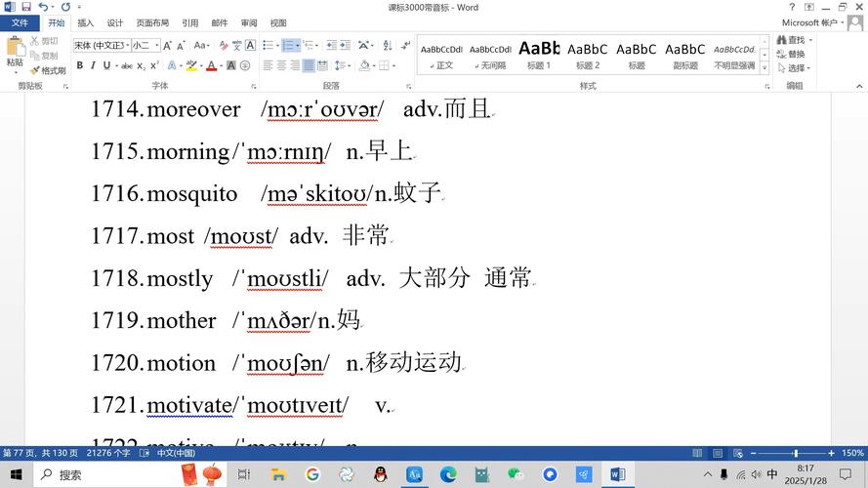The height and width of the screenshot is (488, 868).
Task: Shrink font size with the smaller A icon
Action: pos(181,45)
